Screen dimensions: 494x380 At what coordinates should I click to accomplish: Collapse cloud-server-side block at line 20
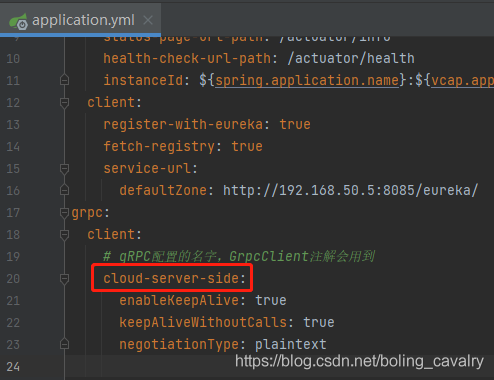pos(64,279)
